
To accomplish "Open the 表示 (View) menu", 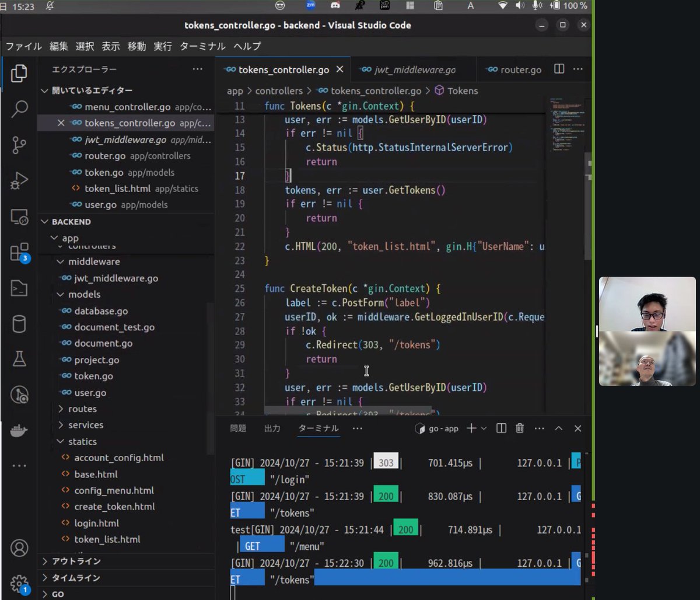I will 111,46.
